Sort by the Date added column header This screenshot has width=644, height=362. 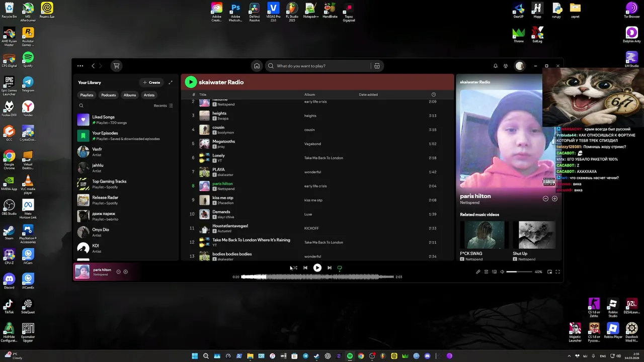pos(368,95)
